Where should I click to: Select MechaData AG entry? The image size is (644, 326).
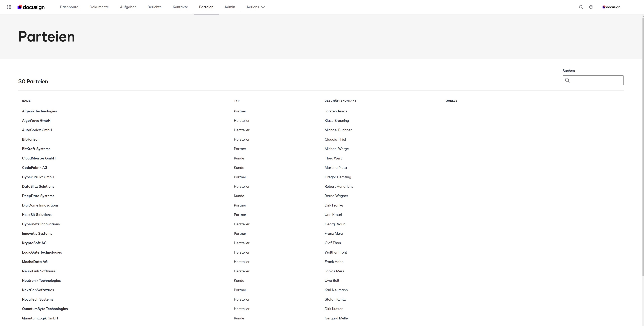click(x=35, y=262)
